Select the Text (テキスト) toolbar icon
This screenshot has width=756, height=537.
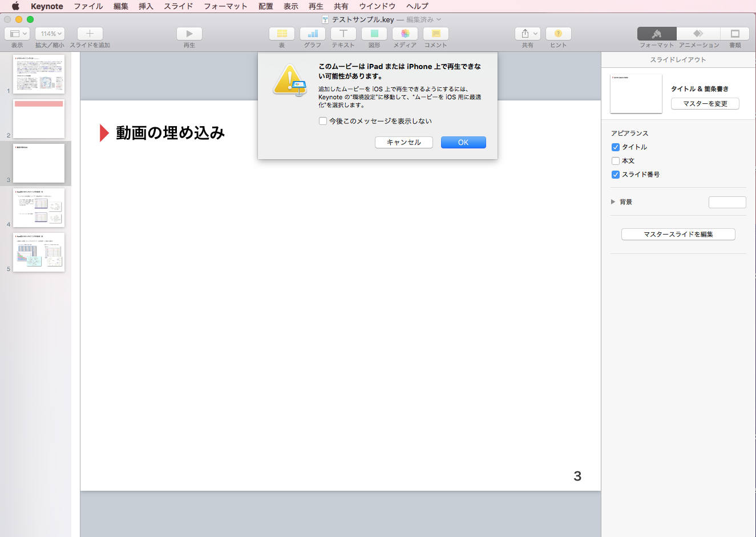click(x=343, y=34)
